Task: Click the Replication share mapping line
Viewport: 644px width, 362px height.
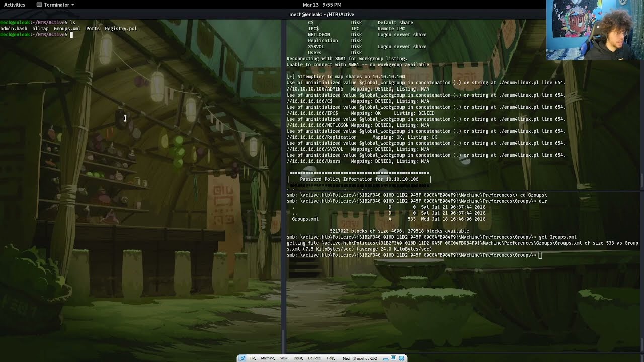Action: (362, 137)
